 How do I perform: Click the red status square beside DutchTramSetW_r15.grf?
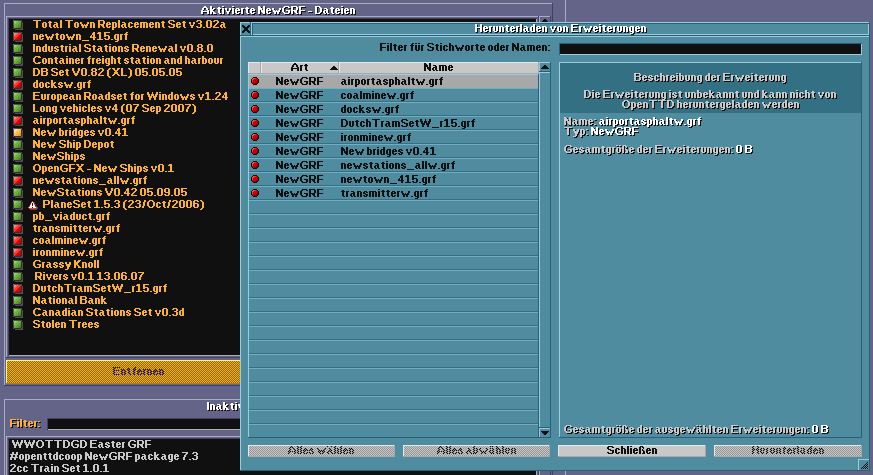point(18,288)
